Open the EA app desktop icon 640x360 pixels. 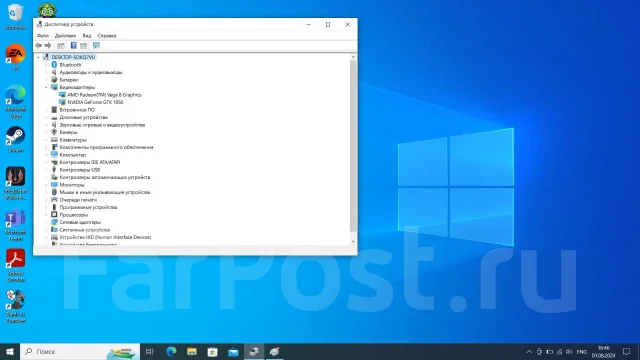coord(16,57)
